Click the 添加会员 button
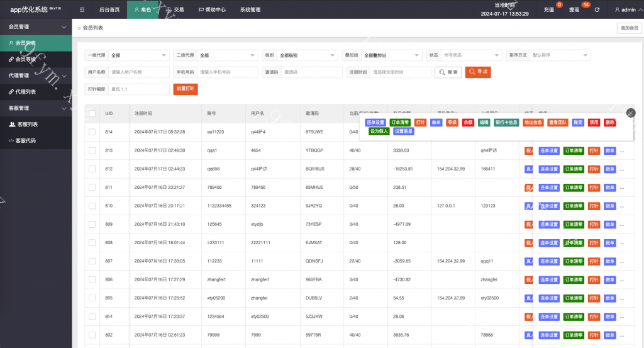 629,28
